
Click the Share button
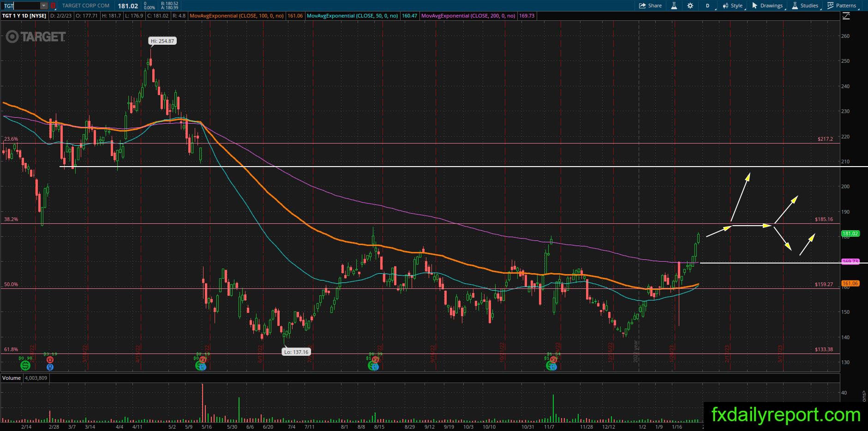pos(650,6)
